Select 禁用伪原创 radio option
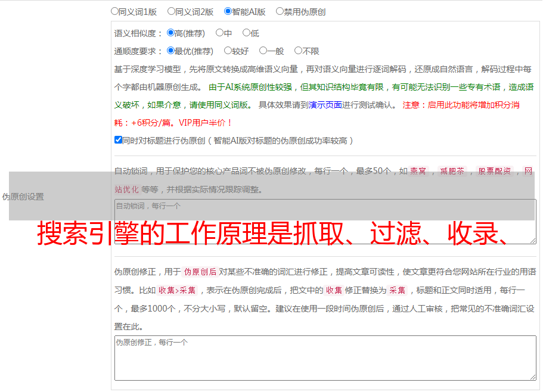Screen dimensions: 543x392 280,11
